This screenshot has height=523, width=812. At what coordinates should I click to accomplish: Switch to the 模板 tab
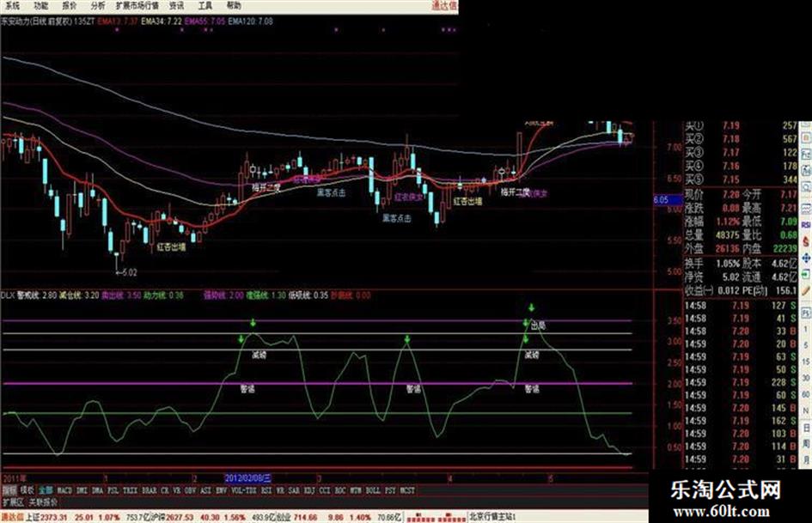tap(27, 490)
